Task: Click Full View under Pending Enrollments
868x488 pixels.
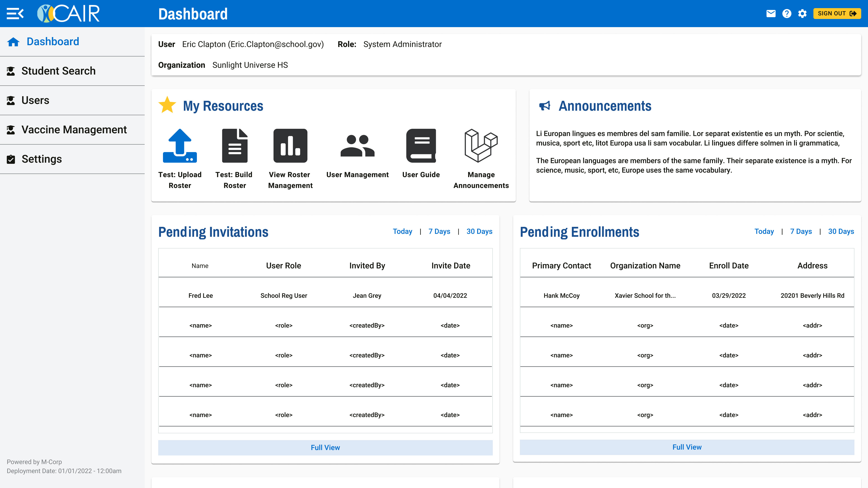Action: point(687,447)
